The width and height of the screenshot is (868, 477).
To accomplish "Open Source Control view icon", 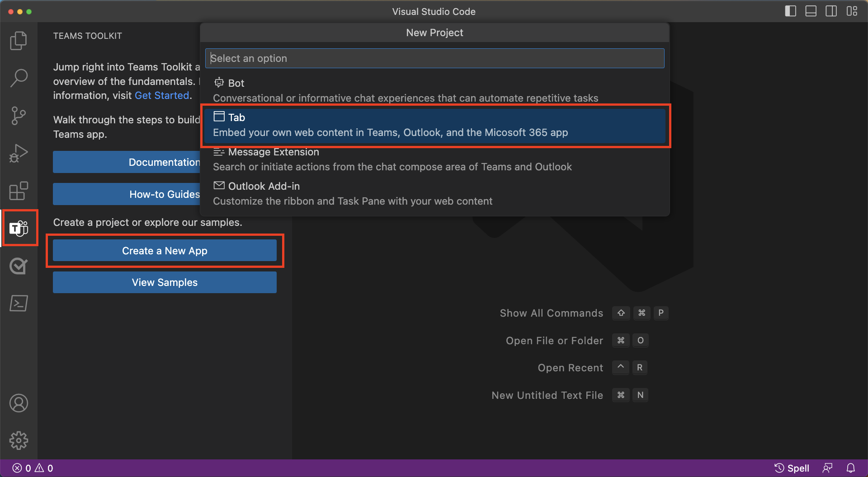I will tap(19, 116).
